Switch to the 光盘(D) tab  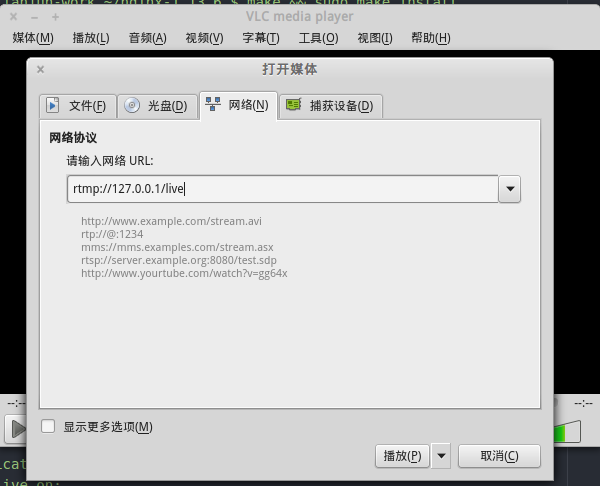(157, 106)
